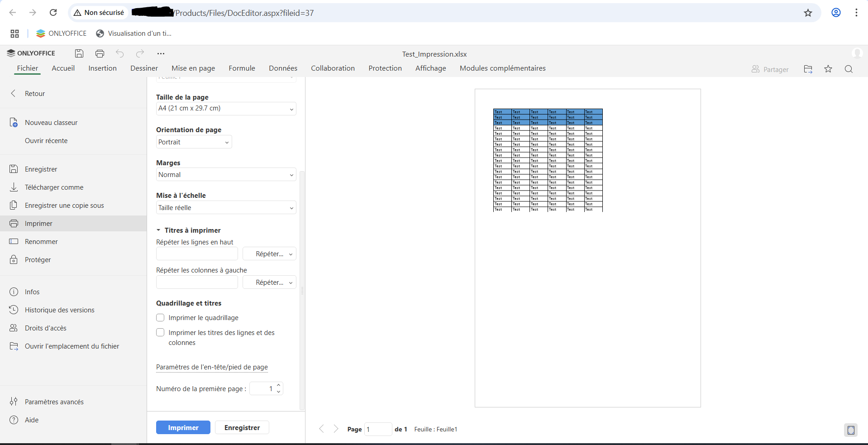Switch to the Accueil tab
868x445 pixels.
point(63,68)
